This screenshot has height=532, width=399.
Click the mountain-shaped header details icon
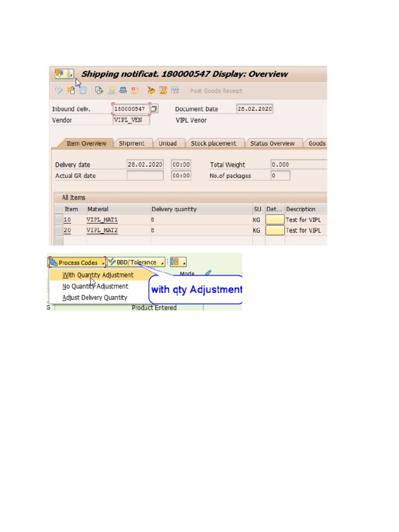pos(111,90)
